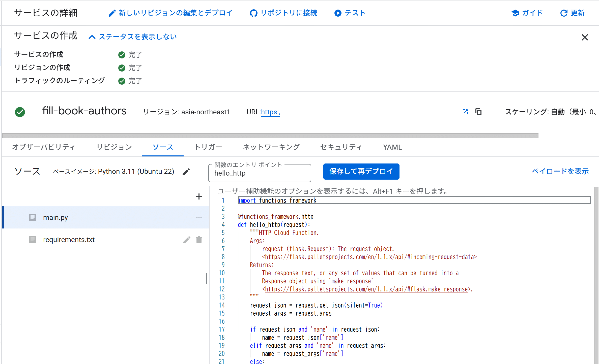Click the pencil icon next to the base image
599x364 pixels.
coord(186,172)
